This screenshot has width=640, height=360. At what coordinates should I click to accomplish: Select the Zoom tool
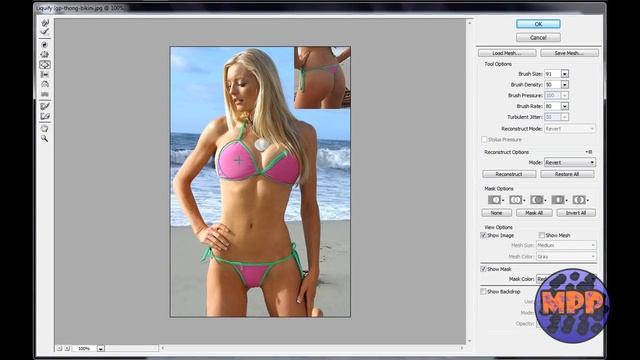tap(45, 139)
